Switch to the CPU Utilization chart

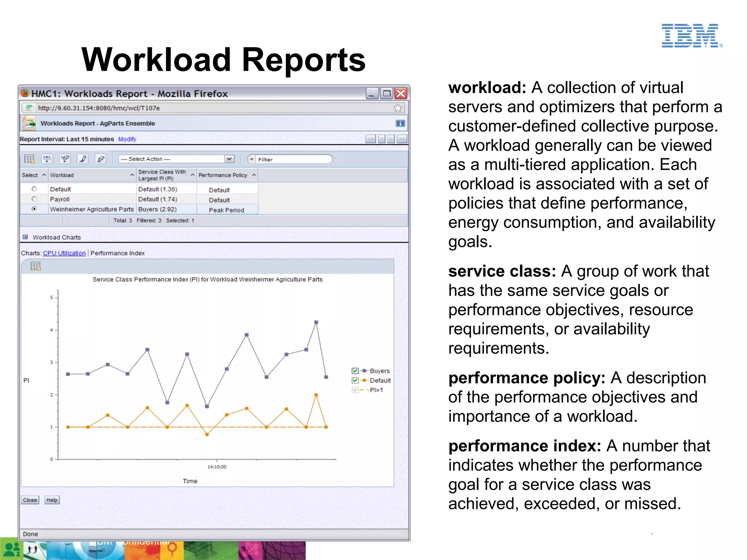point(64,253)
